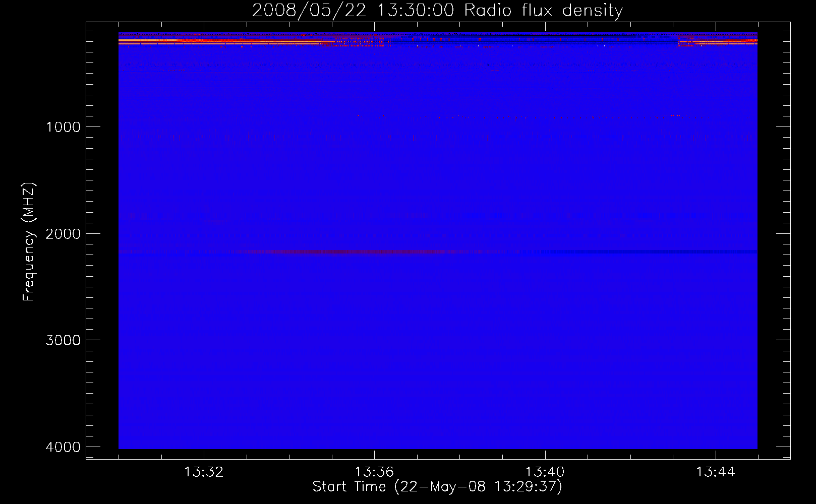Click the bright yellow-red band at the spectrogram top
816x504 pixels.
227,41
